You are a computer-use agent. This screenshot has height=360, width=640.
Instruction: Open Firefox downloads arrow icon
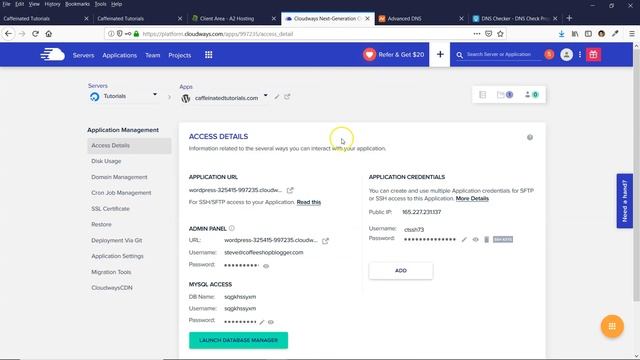point(562,34)
